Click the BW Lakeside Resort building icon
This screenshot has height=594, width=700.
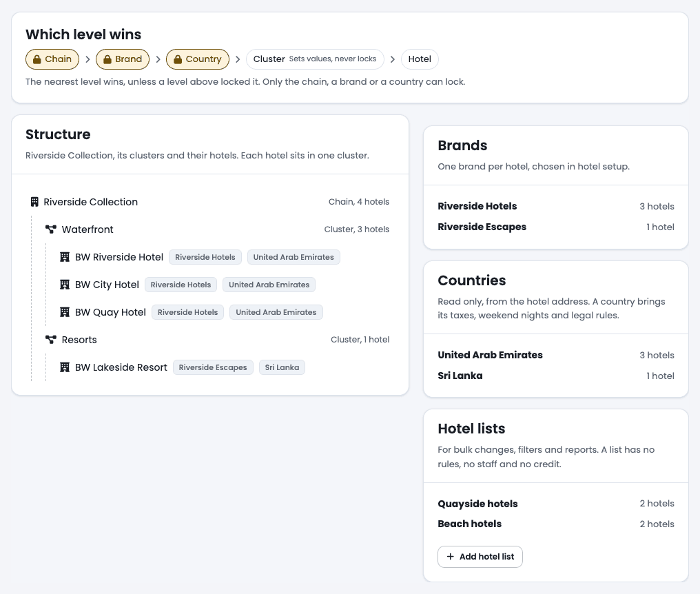(65, 367)
